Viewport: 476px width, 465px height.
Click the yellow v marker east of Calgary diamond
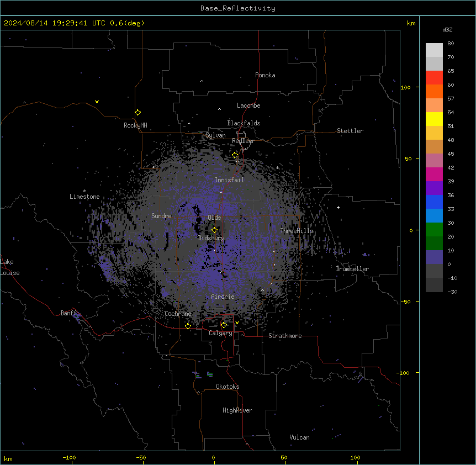(x=237, y=323)
